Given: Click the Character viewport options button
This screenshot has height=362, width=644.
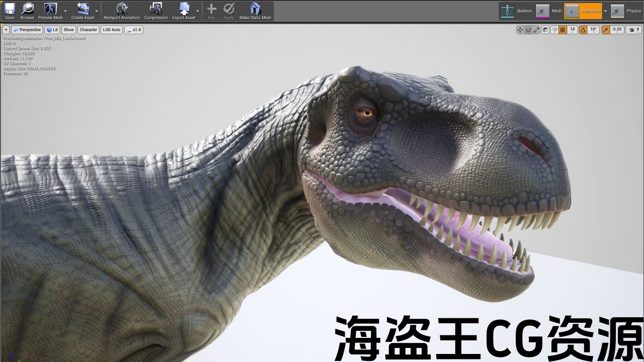Looking at the screenshot, I should 88,30.
